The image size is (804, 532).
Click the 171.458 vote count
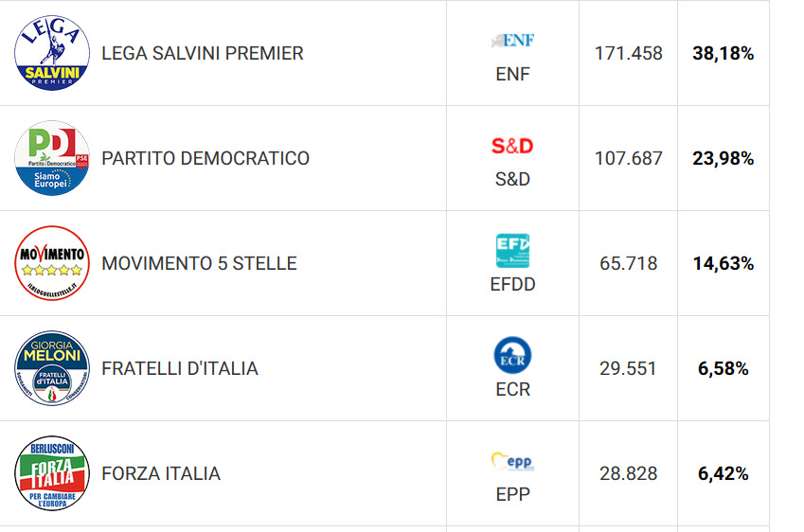[629, 53]
